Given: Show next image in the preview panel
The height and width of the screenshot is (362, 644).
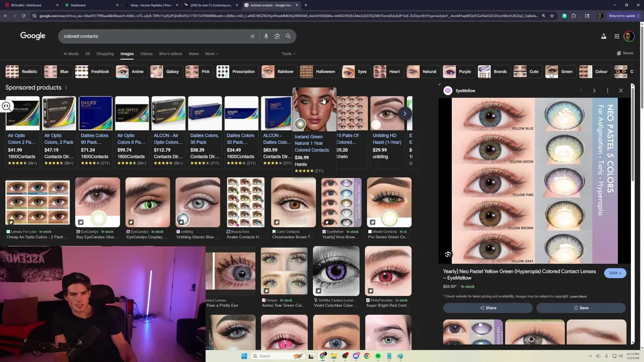Looking at the screenshot, I should point(594,90).
